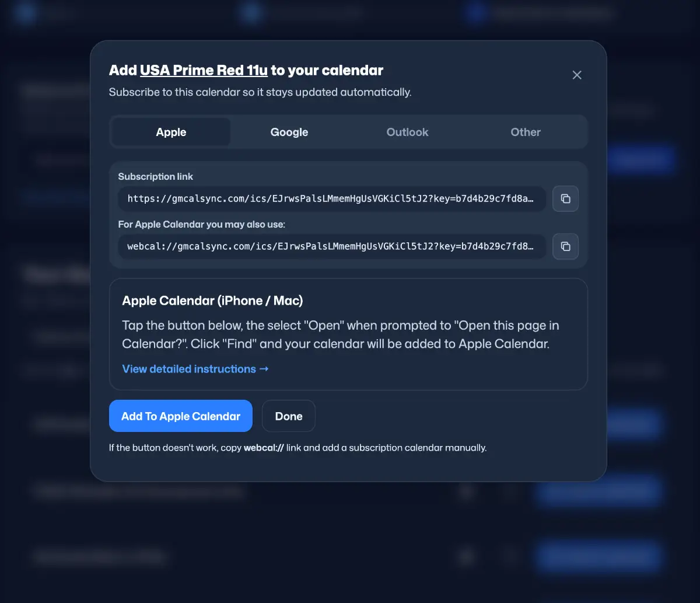Viewport: 700px width, 603px height.
Task: Click the Done button
Action: [x=289, y=416]
